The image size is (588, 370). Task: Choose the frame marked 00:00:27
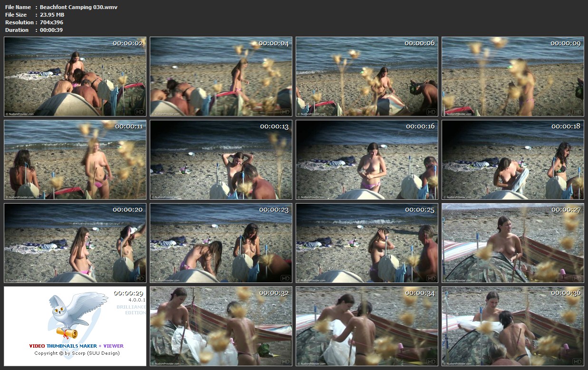[x=512, y=243]
